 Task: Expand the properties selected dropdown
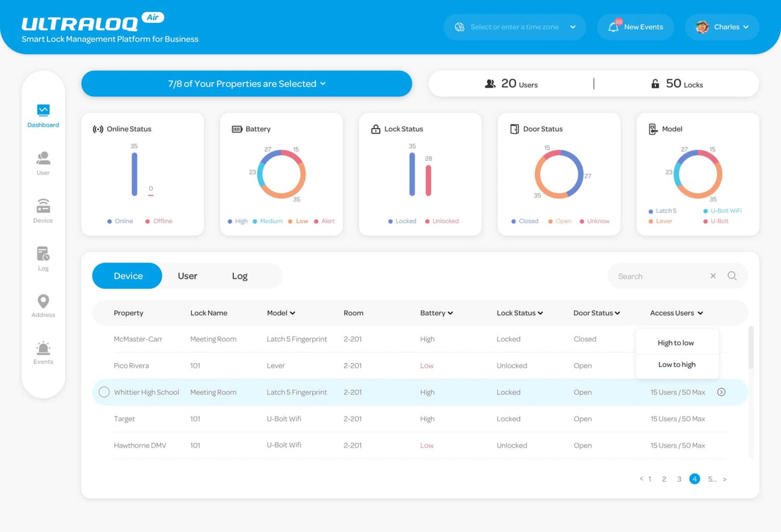[247, 84]
